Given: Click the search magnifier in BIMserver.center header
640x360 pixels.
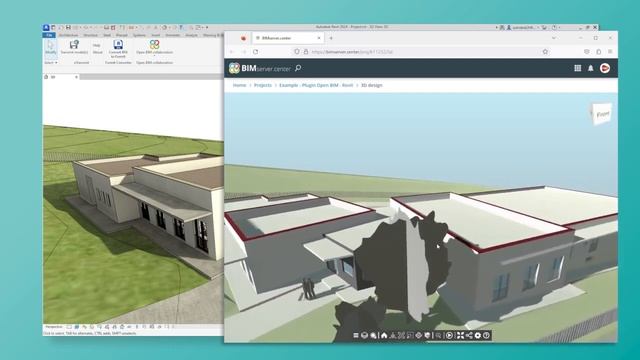Looking at the screenshot, I should click(298, 68).
